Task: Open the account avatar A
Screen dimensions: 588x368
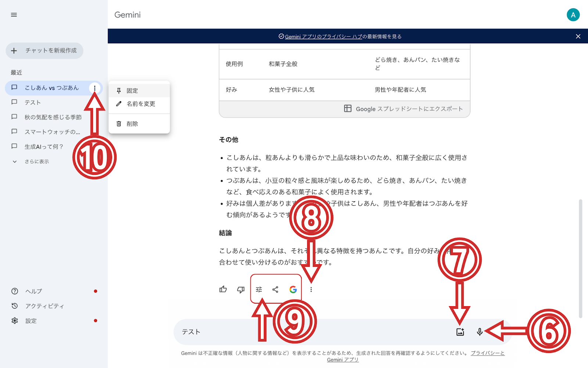Action: click(x=573, y=15)
